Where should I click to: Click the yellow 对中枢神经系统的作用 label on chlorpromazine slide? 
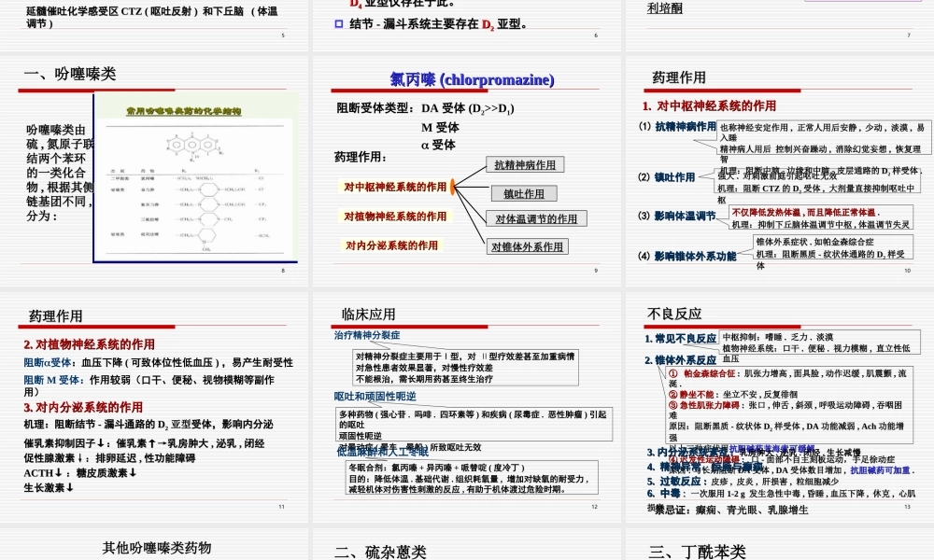tap(395, 187)
